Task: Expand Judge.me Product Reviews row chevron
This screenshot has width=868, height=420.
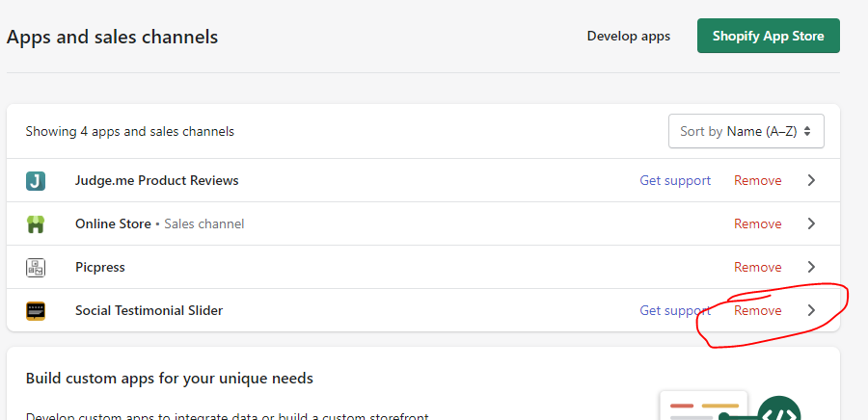Action: [x=811, y=181]
